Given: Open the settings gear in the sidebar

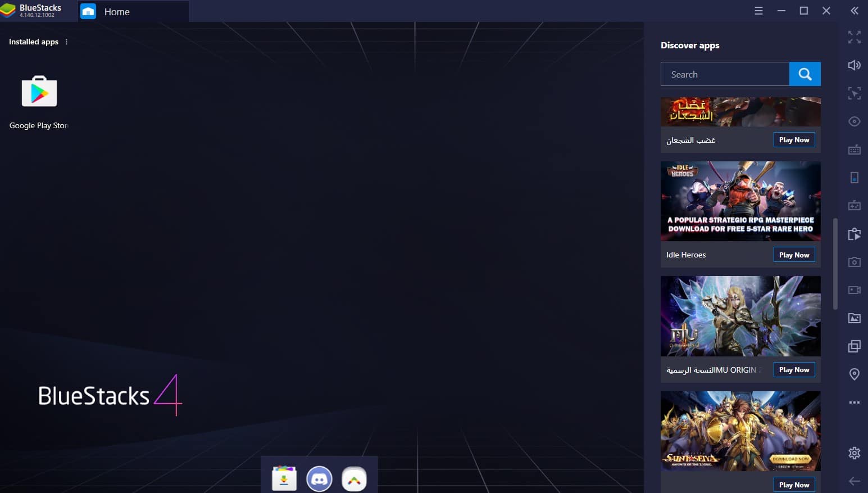Looking at the screenshot, I should pyautogui.click(x=854, y=453).
